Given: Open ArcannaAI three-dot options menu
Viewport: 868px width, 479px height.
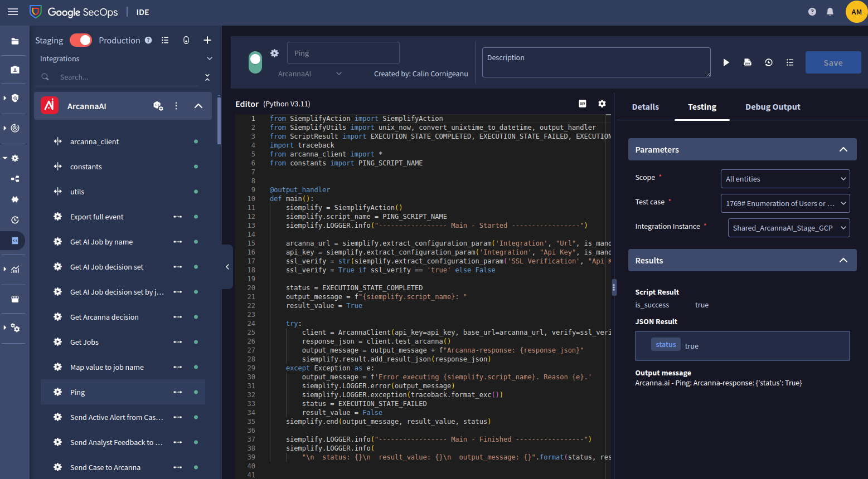Looking at the screenshot, I should (x=176, y=106).
